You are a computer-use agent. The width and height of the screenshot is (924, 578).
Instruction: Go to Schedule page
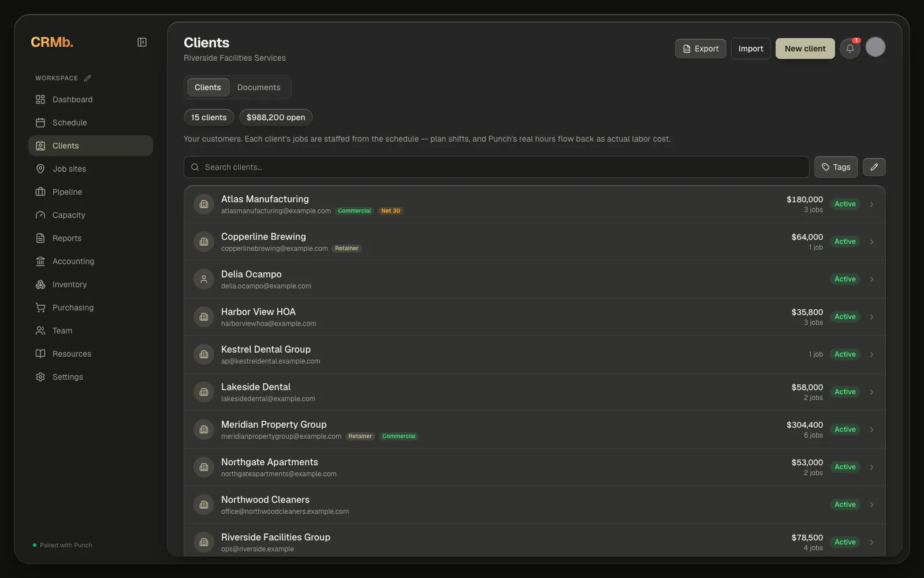(x=91, y=123)
